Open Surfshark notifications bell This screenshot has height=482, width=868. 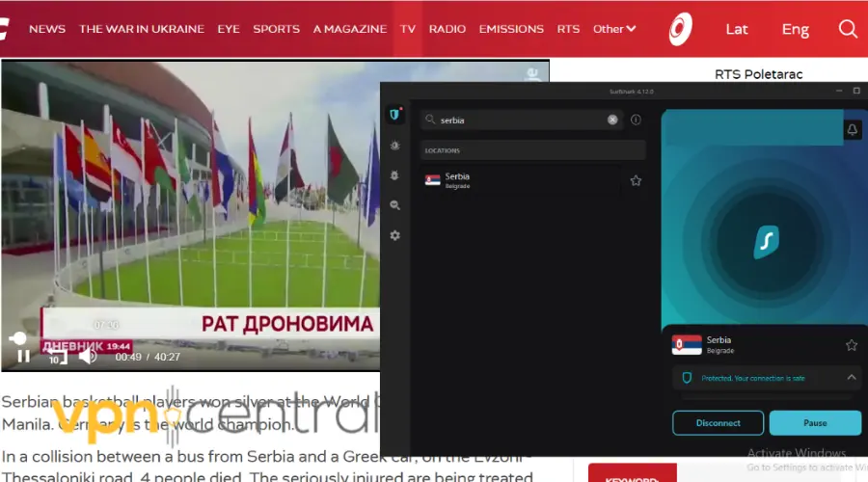(x=853, y=129)
